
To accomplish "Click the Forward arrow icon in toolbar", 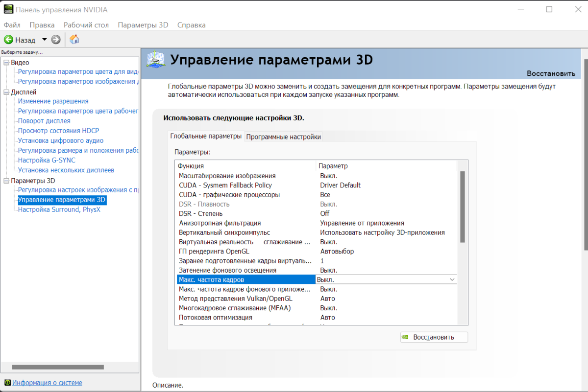I will [56, 40].
